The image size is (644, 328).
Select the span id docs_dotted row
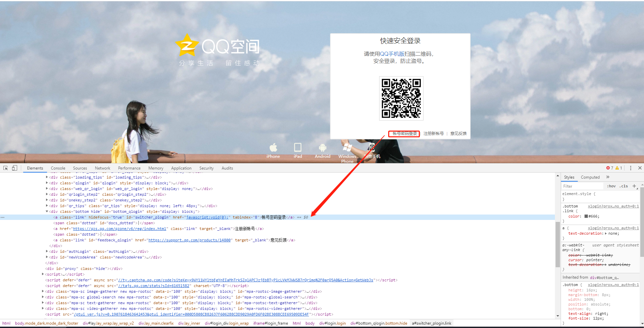point(104,223)
